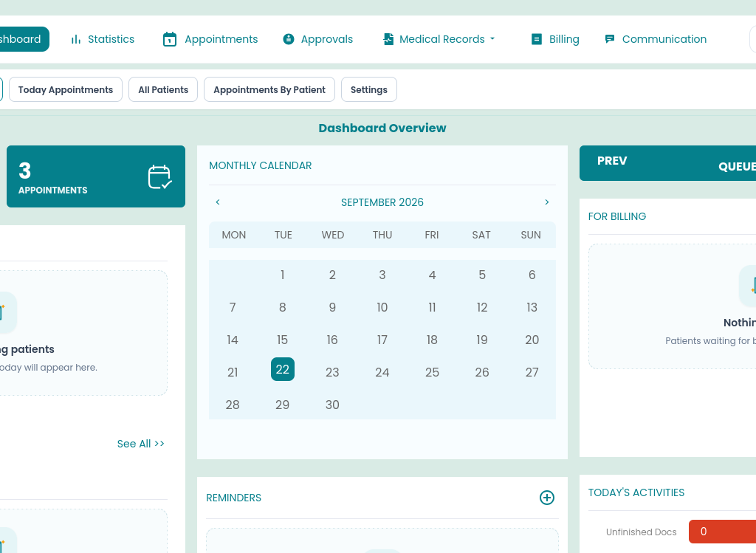Select September 1 in the calendar

tap(283, 275)
